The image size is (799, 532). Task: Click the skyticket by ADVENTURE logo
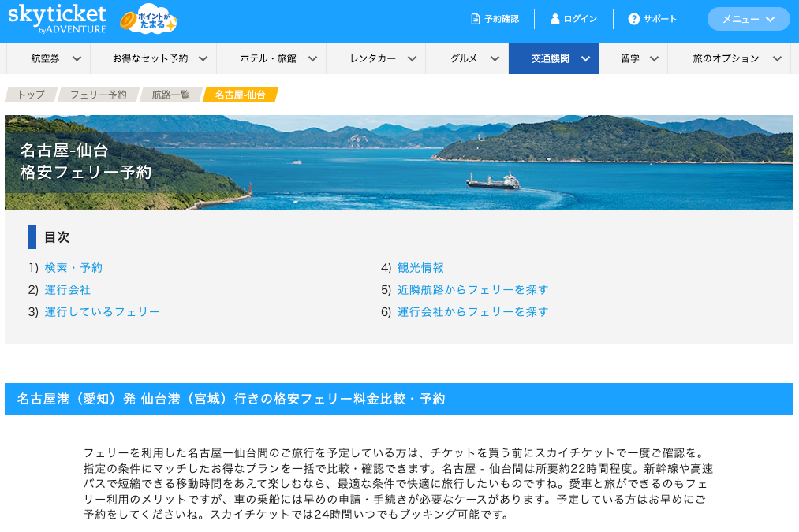(x=57, y=19)
